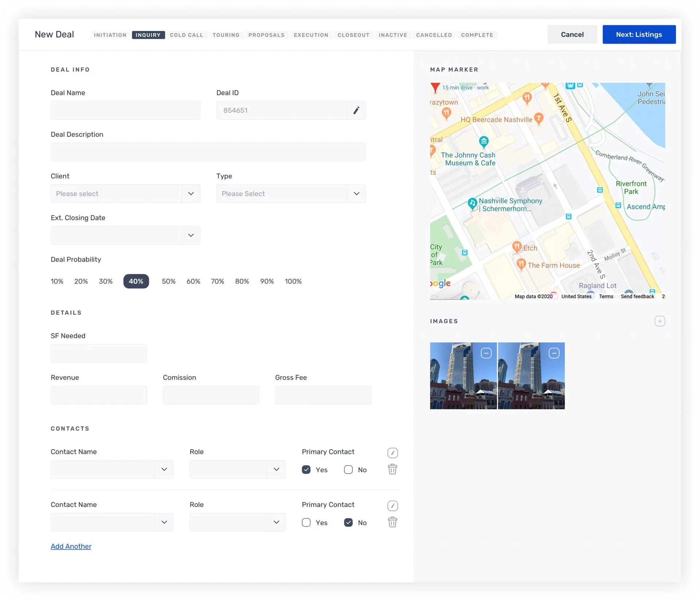700x601 pixels.
Task: Expand the Type Please Select dropdown
Action: point(291,194)
